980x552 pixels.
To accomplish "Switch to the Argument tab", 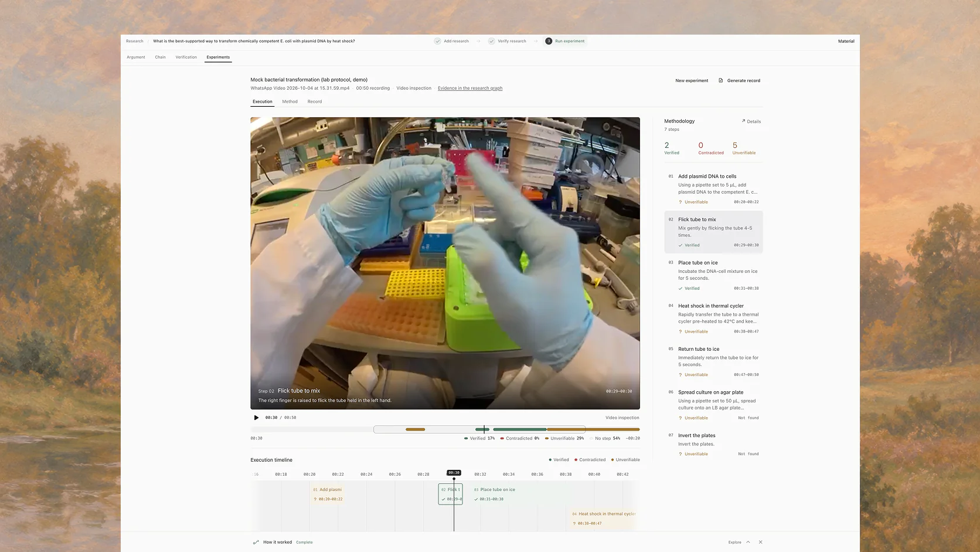I will click(x=136, y=57).
